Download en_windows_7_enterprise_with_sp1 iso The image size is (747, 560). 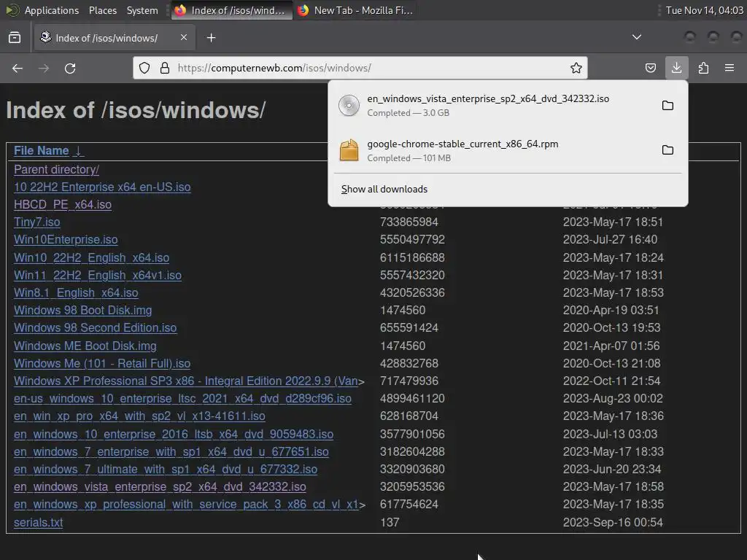pyautogui.click(x=171, y=452)
